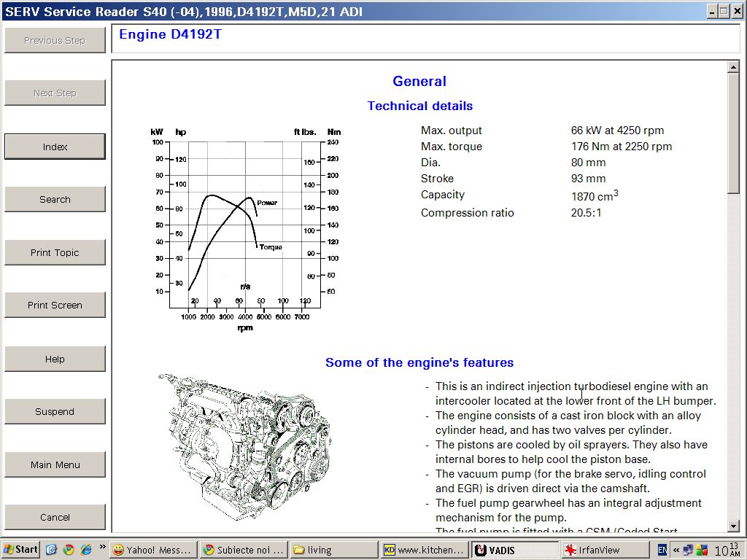
Task: Expand the quick launch overflow chevron
Action: 102,547
